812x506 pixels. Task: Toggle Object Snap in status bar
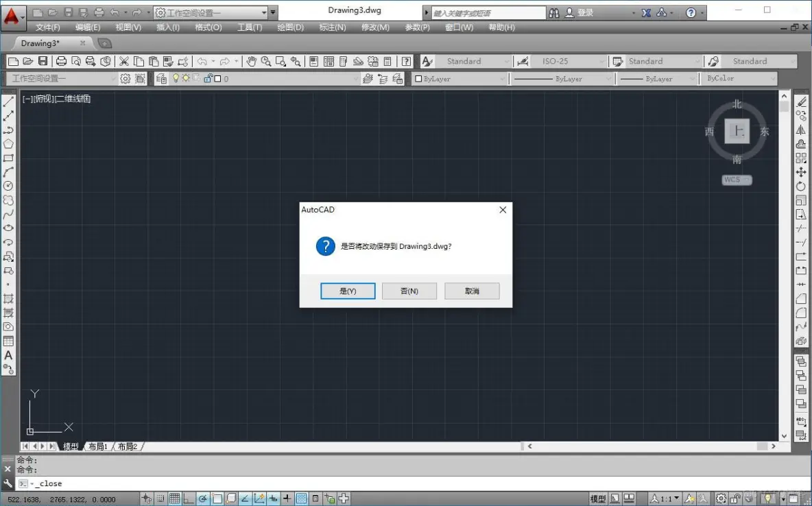(217, 498)
